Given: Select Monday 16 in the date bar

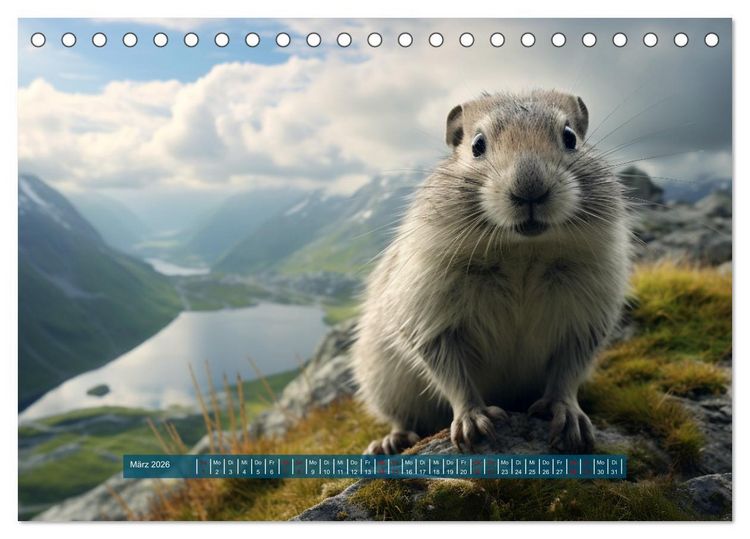Looking at the screenshot, I should coord(409,467).
